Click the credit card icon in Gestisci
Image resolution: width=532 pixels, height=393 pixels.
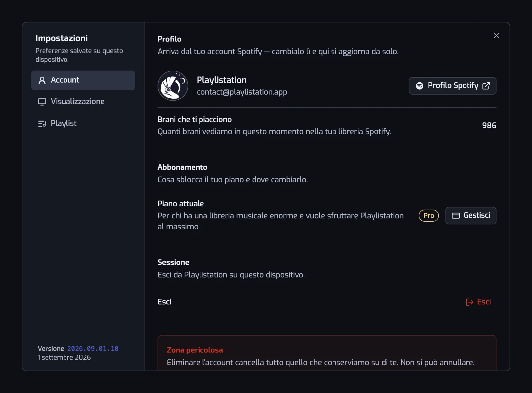(x=456, y=216)
